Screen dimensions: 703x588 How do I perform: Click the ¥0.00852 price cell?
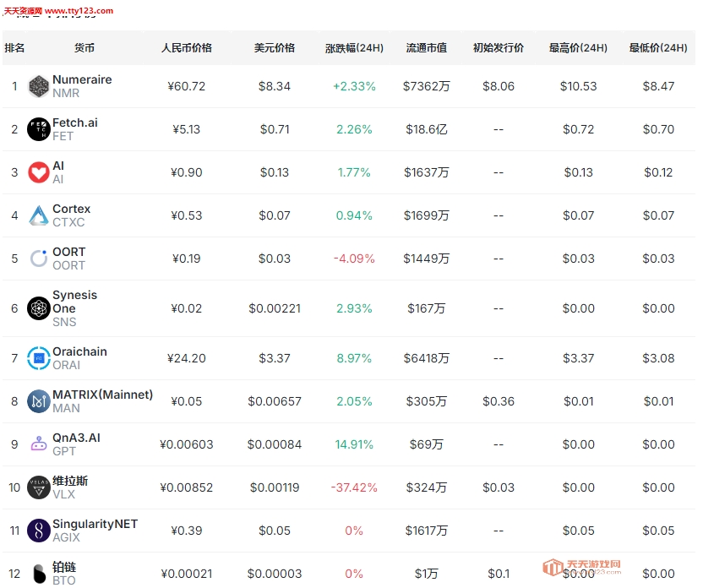point(187,487)
